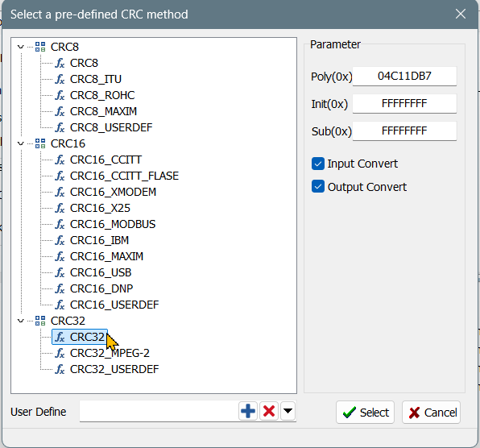
Task: Select the CRC16_DNP text row
Action: click(101, 288)
